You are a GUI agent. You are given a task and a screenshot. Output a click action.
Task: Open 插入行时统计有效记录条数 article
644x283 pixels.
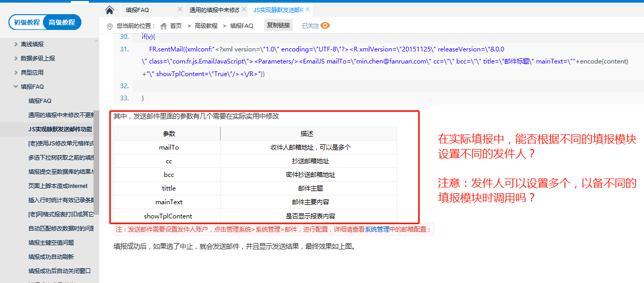click(61, 200)
